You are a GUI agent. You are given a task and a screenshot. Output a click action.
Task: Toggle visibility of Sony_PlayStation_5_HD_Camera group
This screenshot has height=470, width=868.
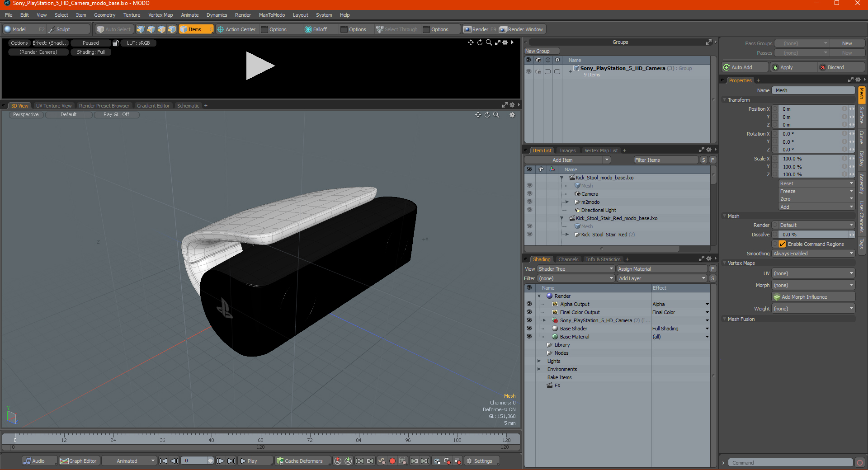(x=528, y=71)
